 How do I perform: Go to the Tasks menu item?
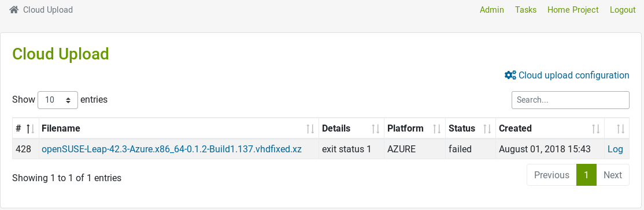(x=525, y=10)
